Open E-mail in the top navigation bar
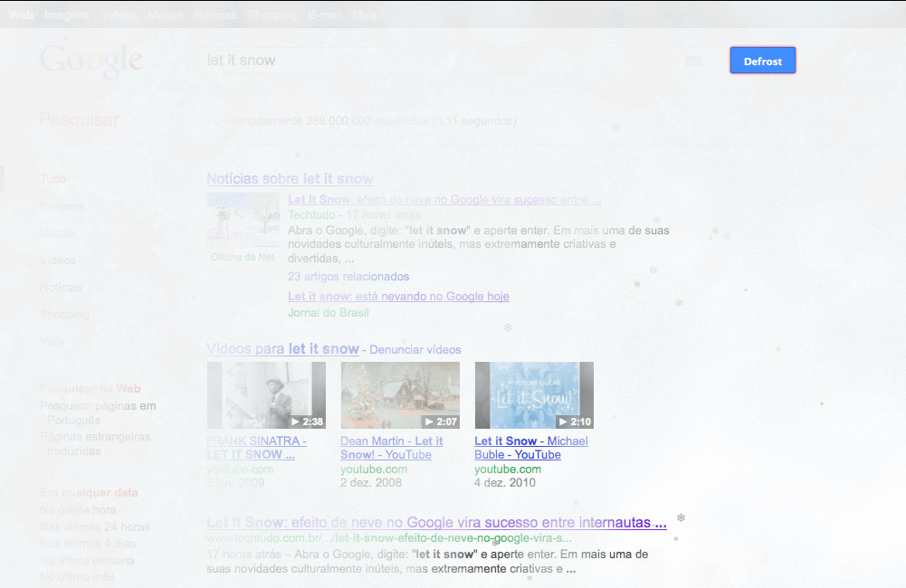The width and height of the screenshot is (906, 588). 325,15
